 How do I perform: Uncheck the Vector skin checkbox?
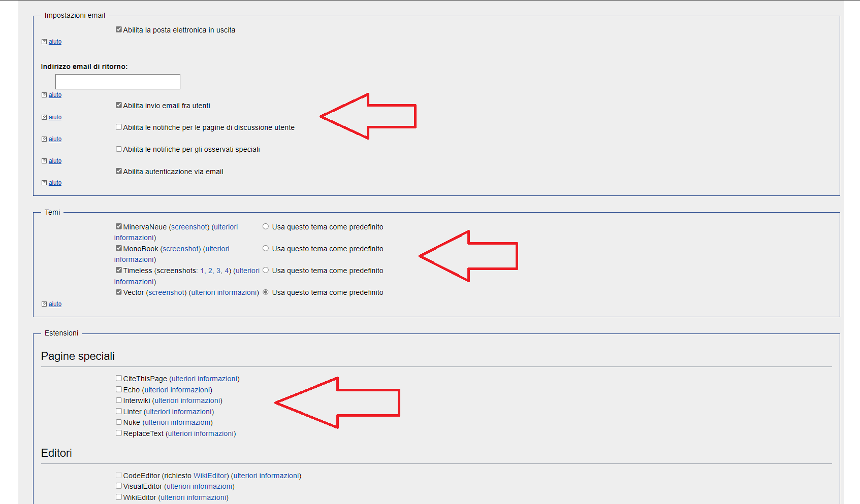click(119, 292)
